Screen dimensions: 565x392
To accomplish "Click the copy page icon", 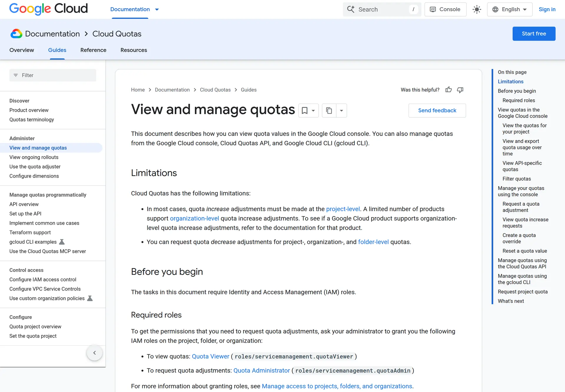I will pos(329,111).
